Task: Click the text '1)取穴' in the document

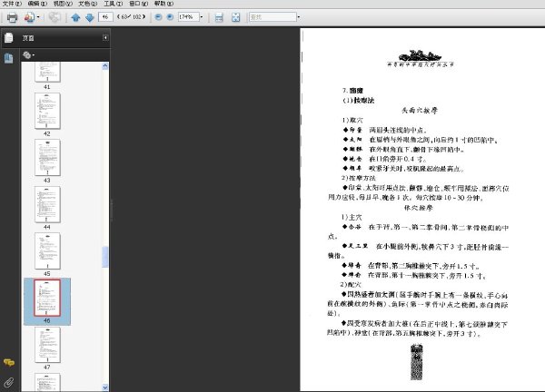Action: 352,120
